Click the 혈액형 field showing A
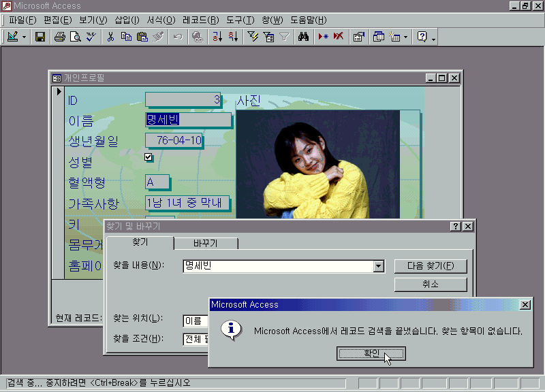545x392 pixels. click(x=157, y=182)
